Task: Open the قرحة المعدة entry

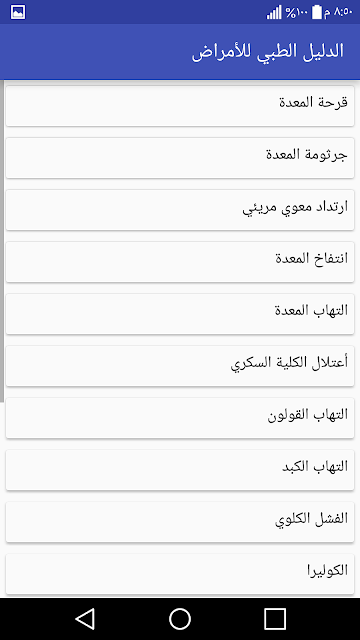Action: [180, 106]
